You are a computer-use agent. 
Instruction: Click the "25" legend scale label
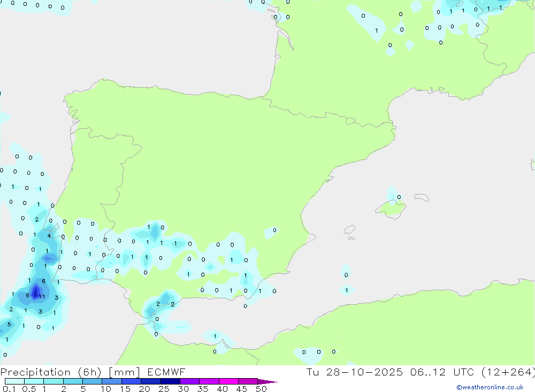pyautogui.click(x=164, y=389)
